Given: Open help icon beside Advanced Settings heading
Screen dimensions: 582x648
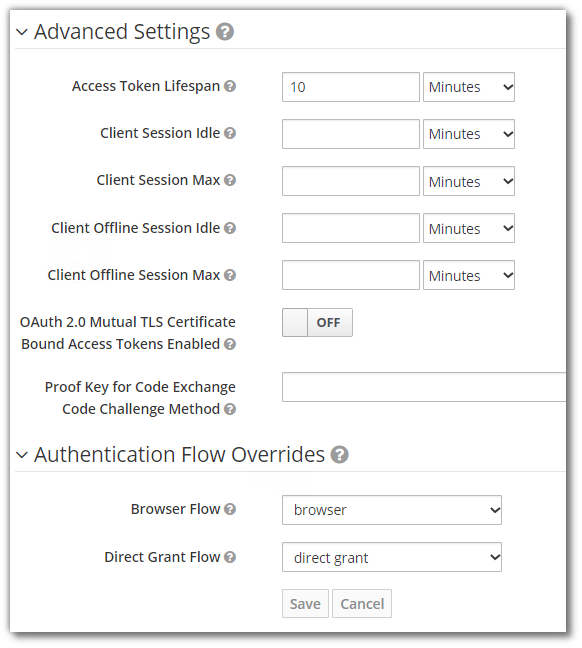Looking at the screenshot, I should (225, 32).
